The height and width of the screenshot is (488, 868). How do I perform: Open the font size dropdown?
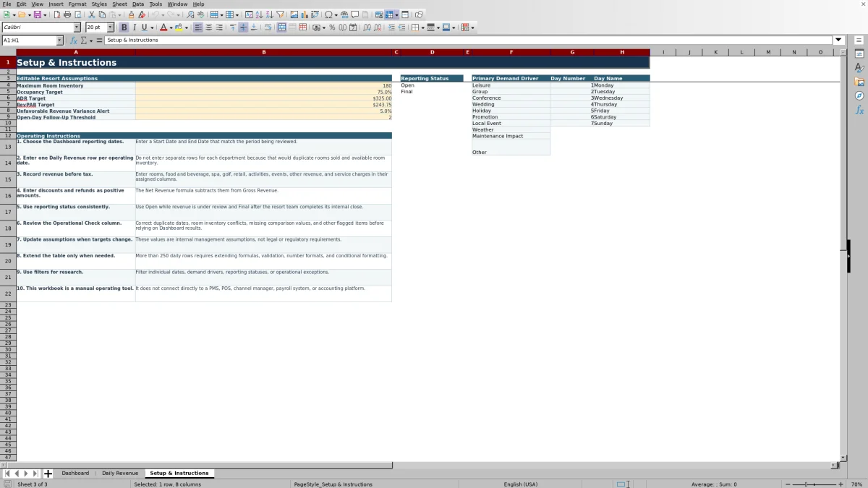(x=111, y=27)
